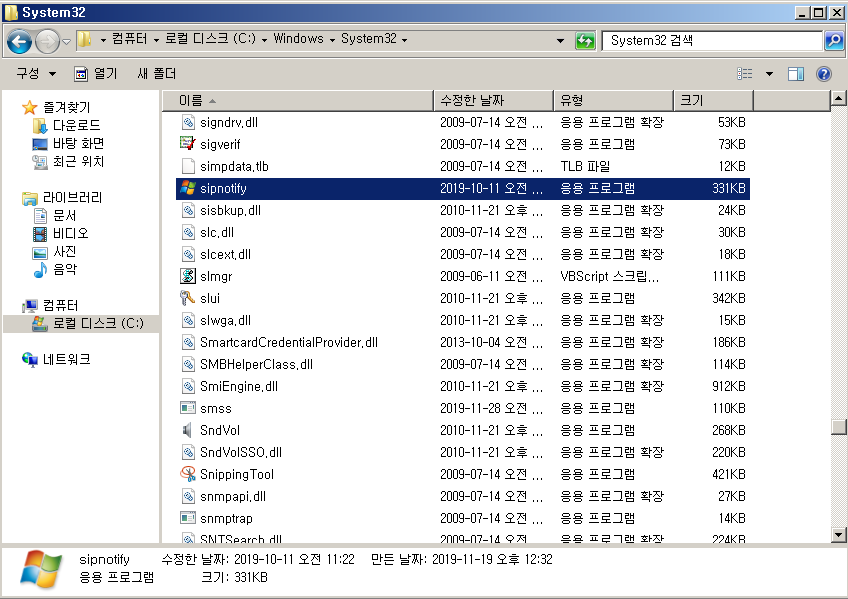Expand the 로컬 디스크 (C:) breadcrumb arrow
848x599 pixels.
point(264,39)
